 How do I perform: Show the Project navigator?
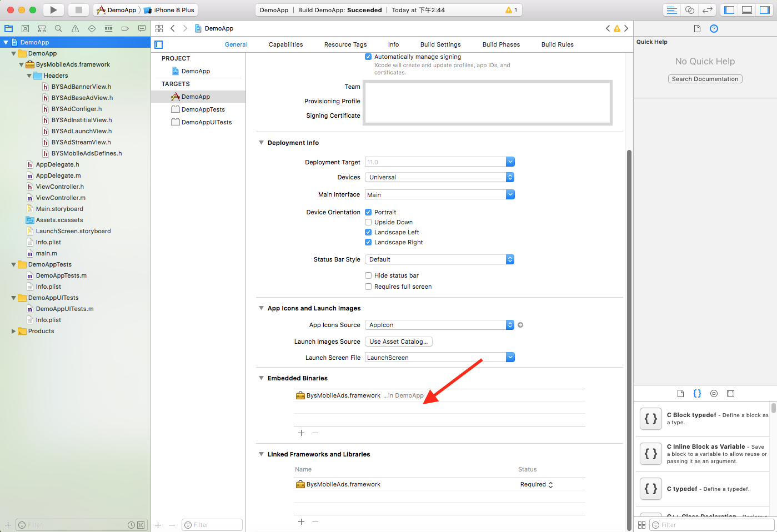coord(8,28)
